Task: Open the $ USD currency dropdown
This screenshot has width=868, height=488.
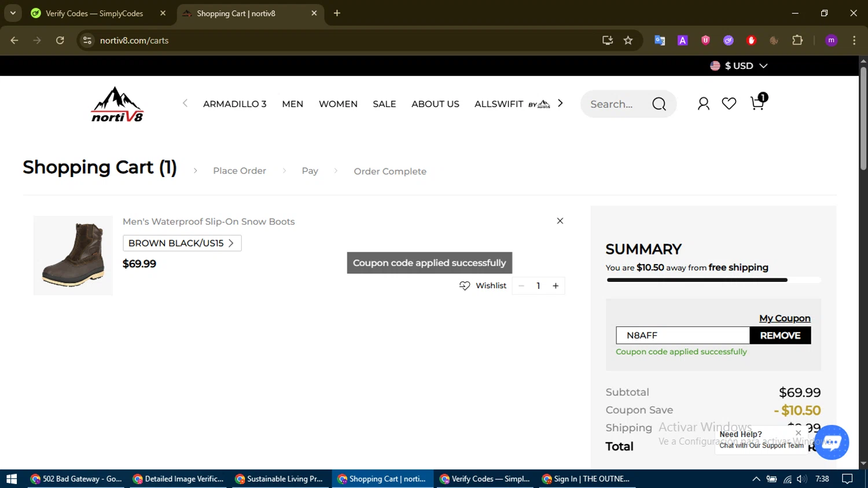Action: [x=738, y=66]
